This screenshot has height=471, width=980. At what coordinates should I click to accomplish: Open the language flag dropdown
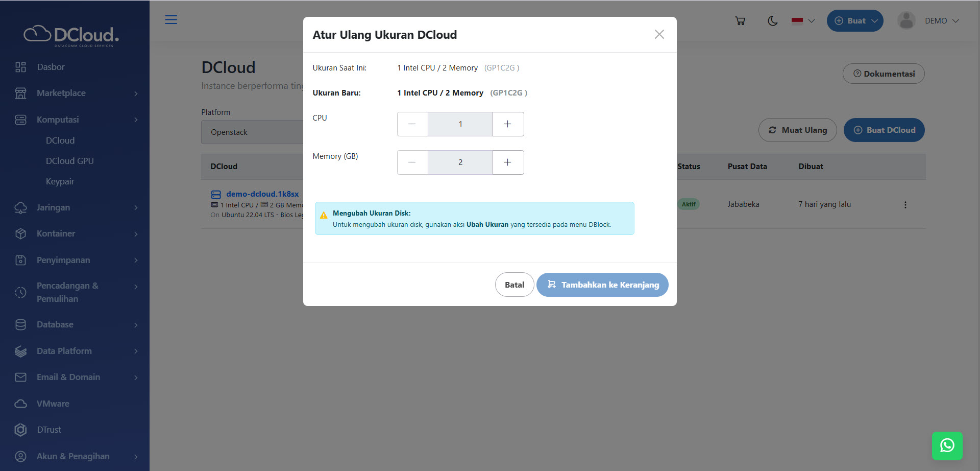[x=803, y=21]
